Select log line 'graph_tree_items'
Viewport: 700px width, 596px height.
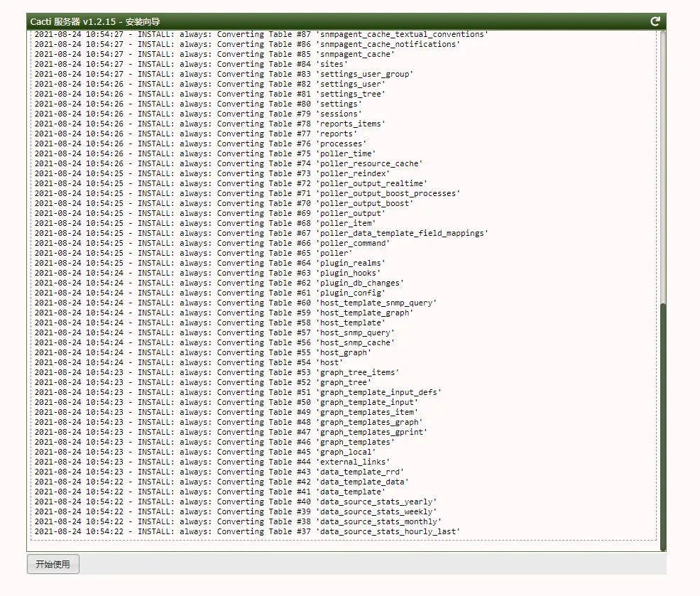point(217,372)
